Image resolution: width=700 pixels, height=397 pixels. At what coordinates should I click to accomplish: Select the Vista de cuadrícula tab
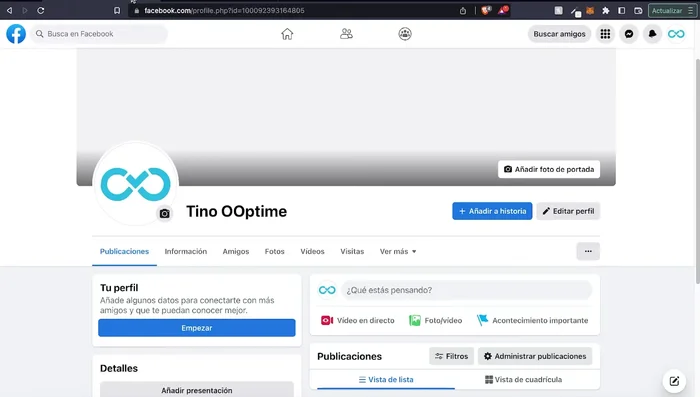(x=524, y=380)
